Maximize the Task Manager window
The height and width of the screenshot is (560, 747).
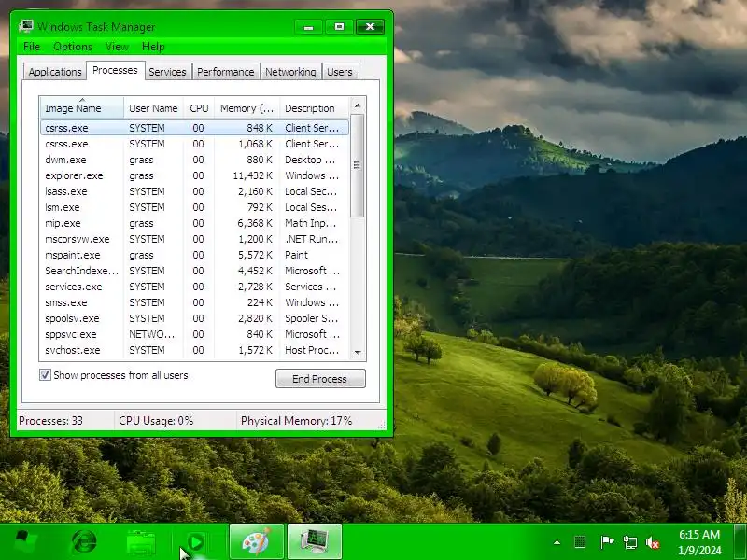pyautogui.click(x=339, y=27)
